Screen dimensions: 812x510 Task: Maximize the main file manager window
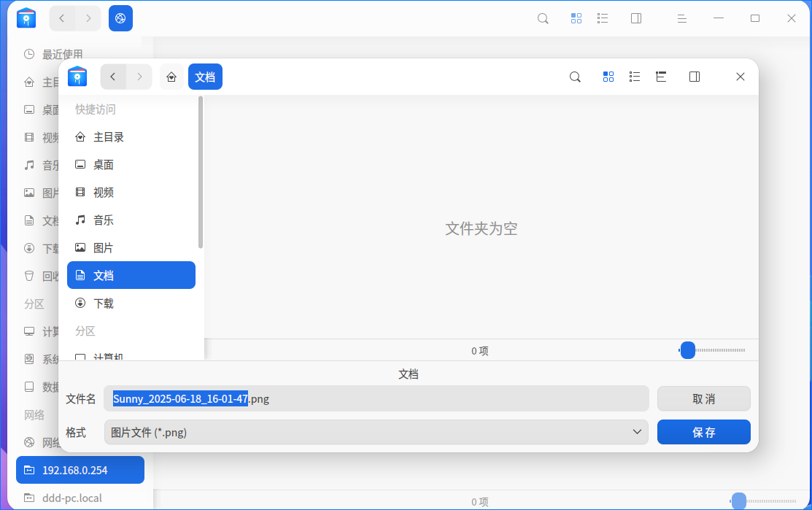point(755,19)
